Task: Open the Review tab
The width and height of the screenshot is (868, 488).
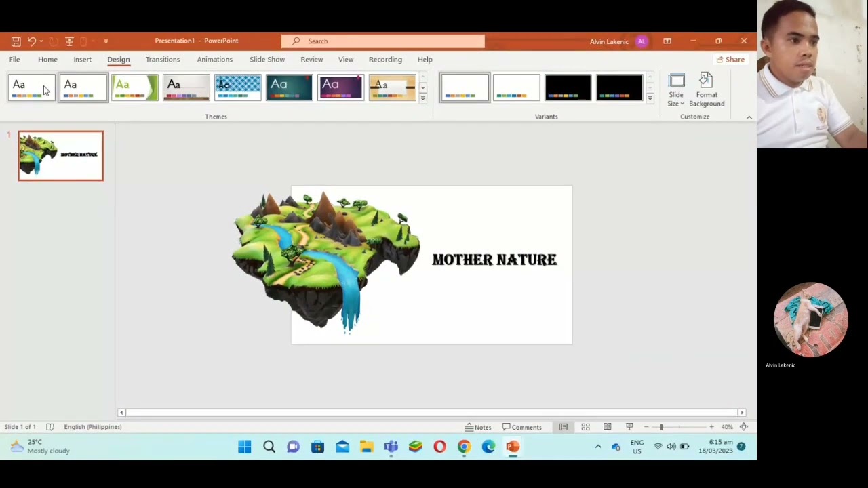Action: coord(312,60)
